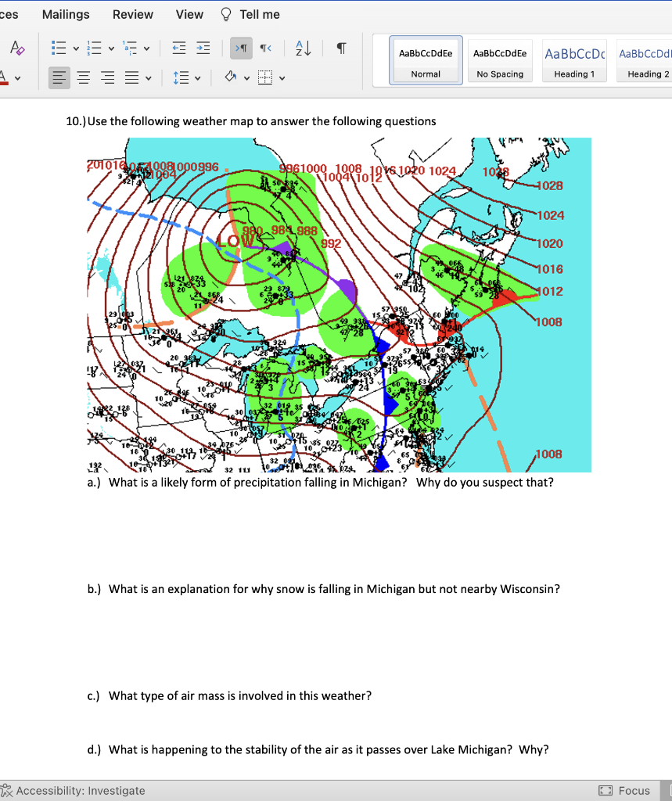This screenshot has width=672, height=801.
Task: Click the question 10 heading text
Action: 251,121
